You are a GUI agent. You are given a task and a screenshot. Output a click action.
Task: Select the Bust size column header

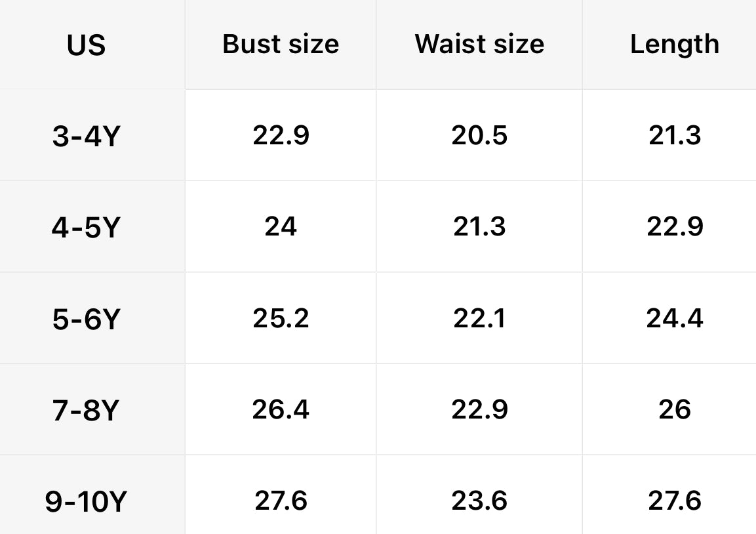coord(281,45)
